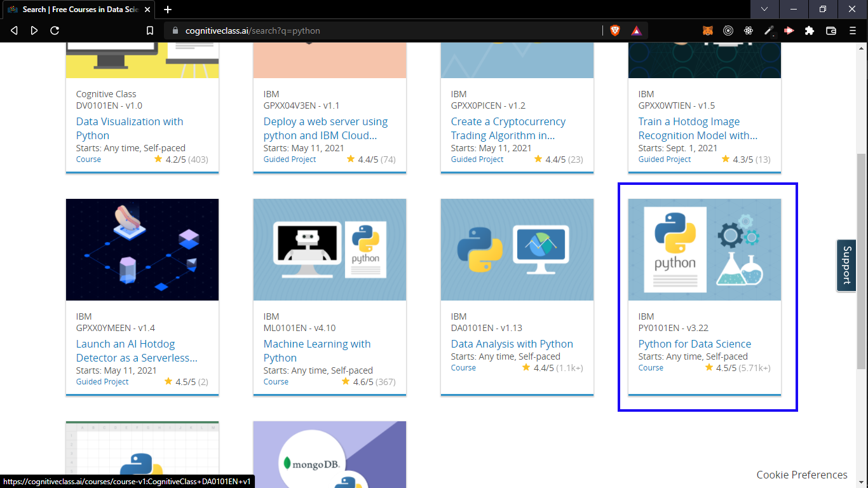
Task: Click the star beside 4.5/5 (5.71k+)
Action: (x=709, y=367)
